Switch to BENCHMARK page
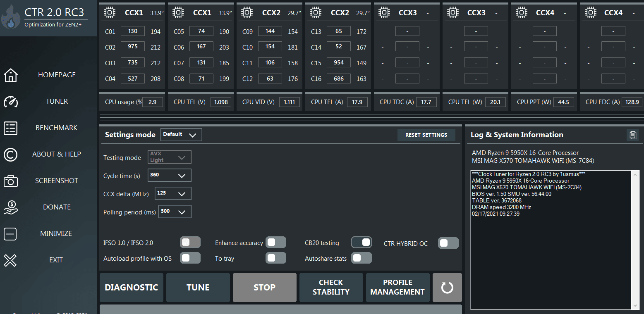The width and height of the screenshot is (644, 314). click(57, 128)
